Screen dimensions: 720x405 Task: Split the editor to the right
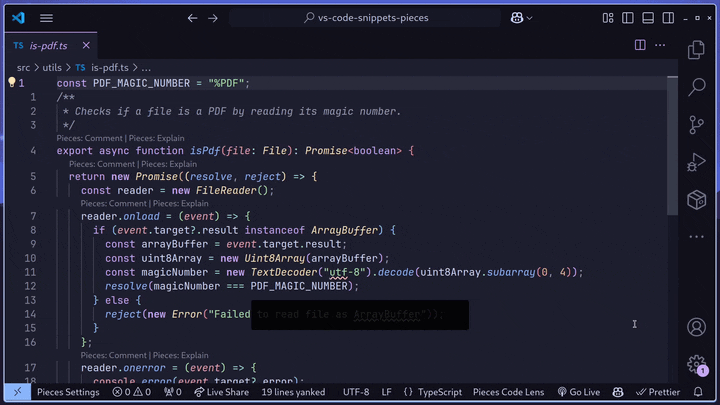(640, 45)
